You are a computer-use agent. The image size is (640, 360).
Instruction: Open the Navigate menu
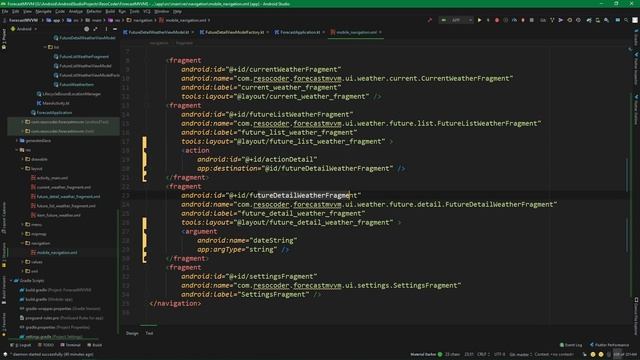[x=43, y=11]
